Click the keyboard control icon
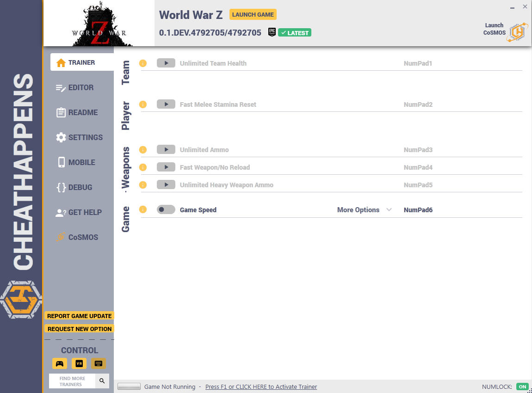 point(99,363)
